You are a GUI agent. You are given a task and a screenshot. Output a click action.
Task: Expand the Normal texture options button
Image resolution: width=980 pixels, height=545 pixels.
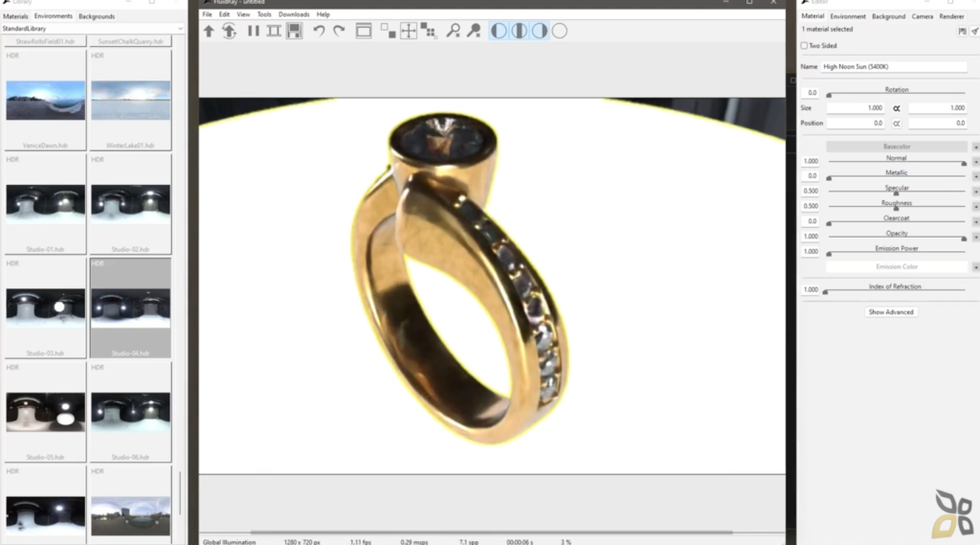[x=975, y=162]
